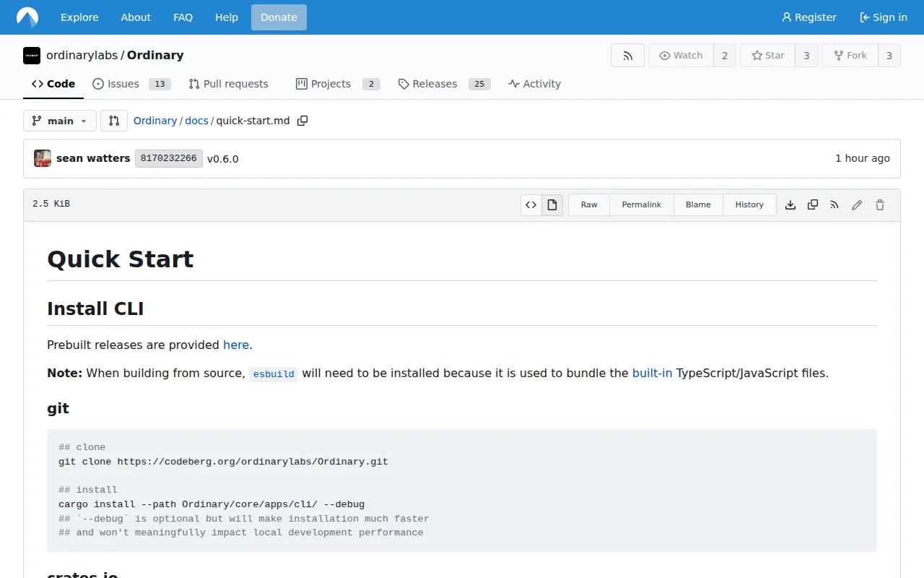Open sean watters author link
The image size is (924, 578).
point(93,158)
